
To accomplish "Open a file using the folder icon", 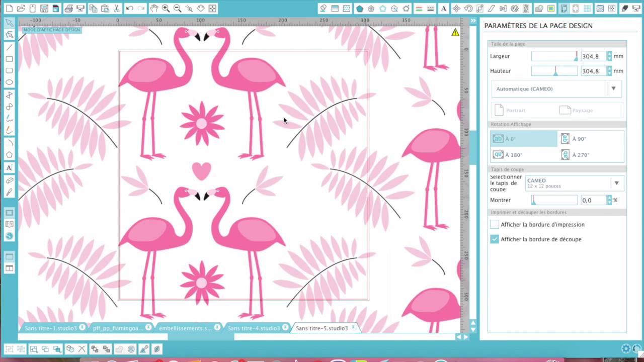I will (21, 9).
